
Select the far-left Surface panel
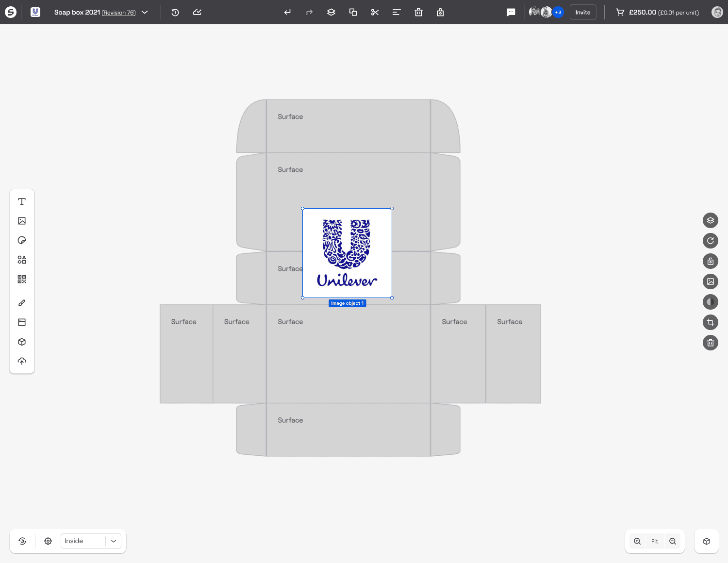186,354
